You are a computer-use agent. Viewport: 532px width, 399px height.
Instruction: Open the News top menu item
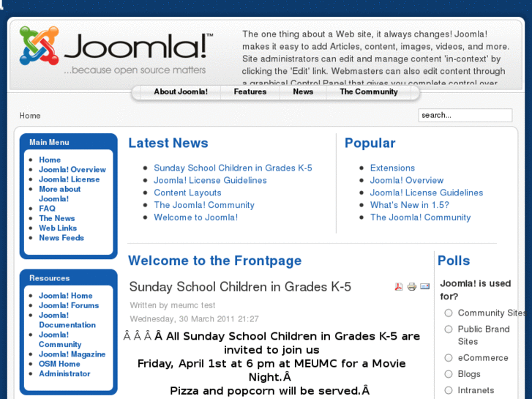point(303,92)
